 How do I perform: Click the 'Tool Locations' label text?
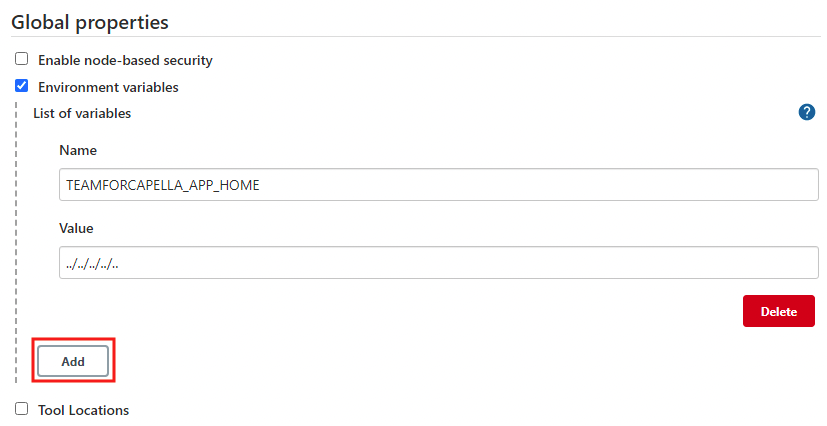[x=83, y=410]
